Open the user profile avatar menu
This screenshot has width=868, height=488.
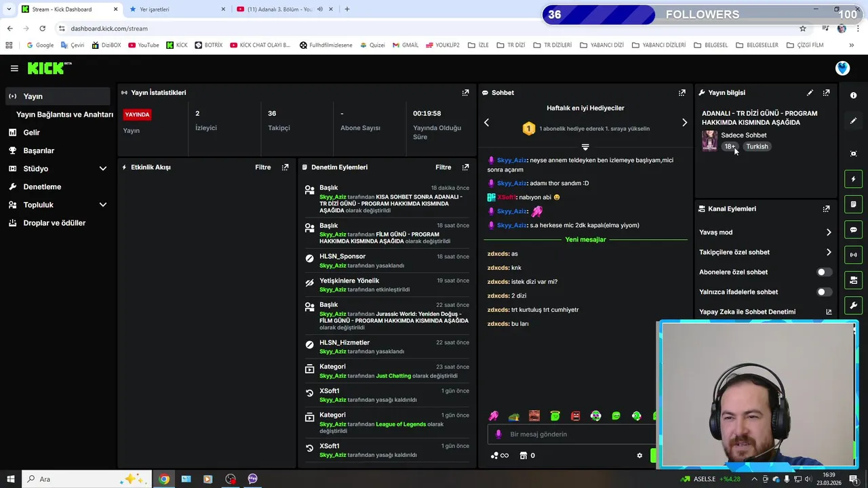coord(842,68)
